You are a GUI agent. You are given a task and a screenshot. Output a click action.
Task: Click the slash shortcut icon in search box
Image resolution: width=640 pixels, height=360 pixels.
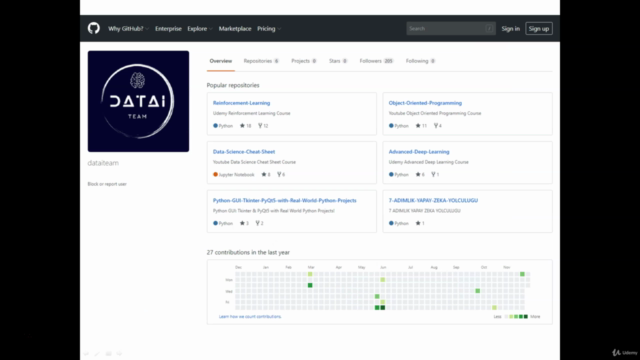point(489,29)
